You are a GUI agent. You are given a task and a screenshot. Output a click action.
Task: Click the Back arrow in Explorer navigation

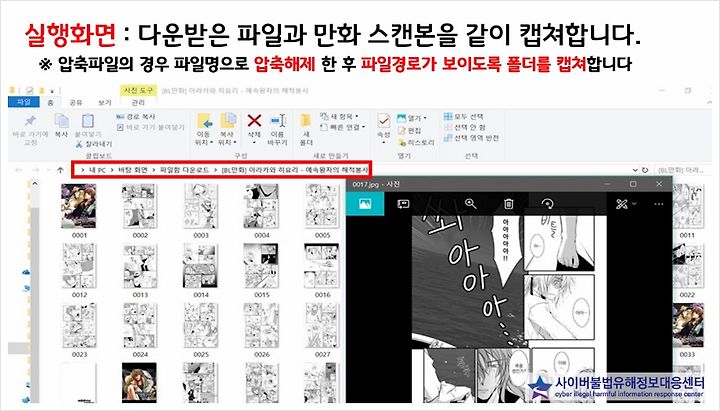[x=19, y=170]
